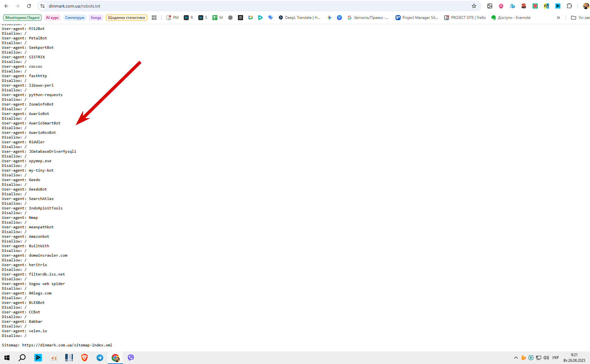Open the PROJECT SITE | Trello bookmark
The height and width of the screenshot is (364, 590).
[x=465, y=18]
